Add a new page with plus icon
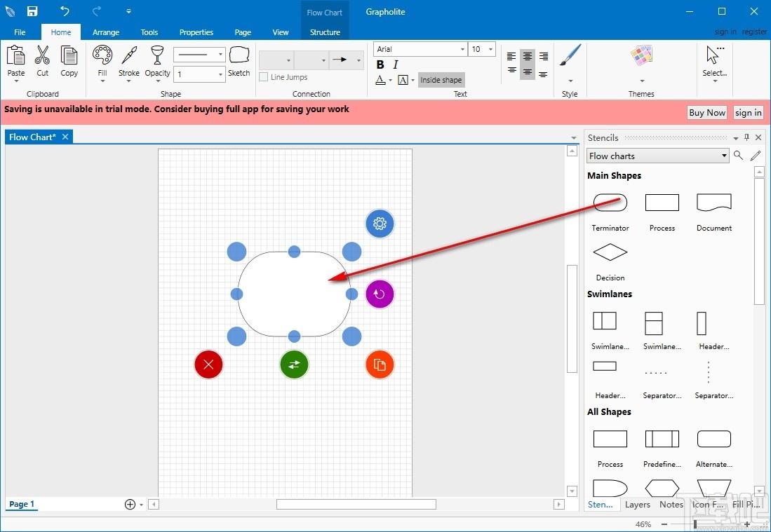771x532 pixels. (x=130, y=504)
